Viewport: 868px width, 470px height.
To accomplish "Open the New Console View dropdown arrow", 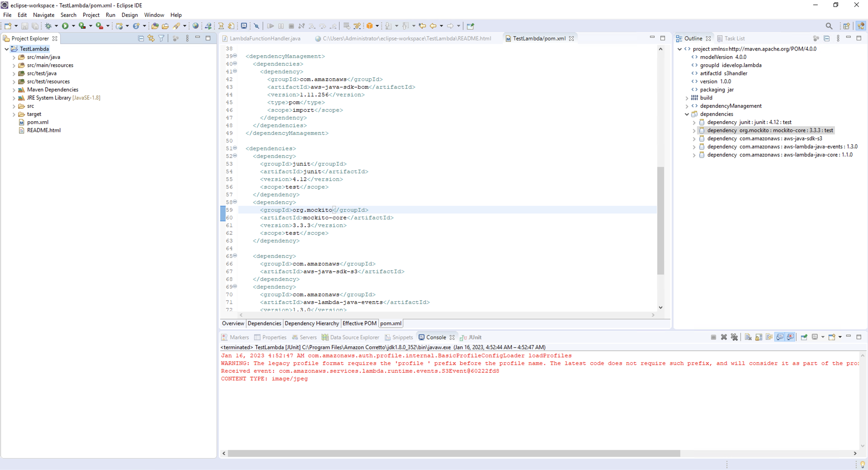I will tap(840, 337).
